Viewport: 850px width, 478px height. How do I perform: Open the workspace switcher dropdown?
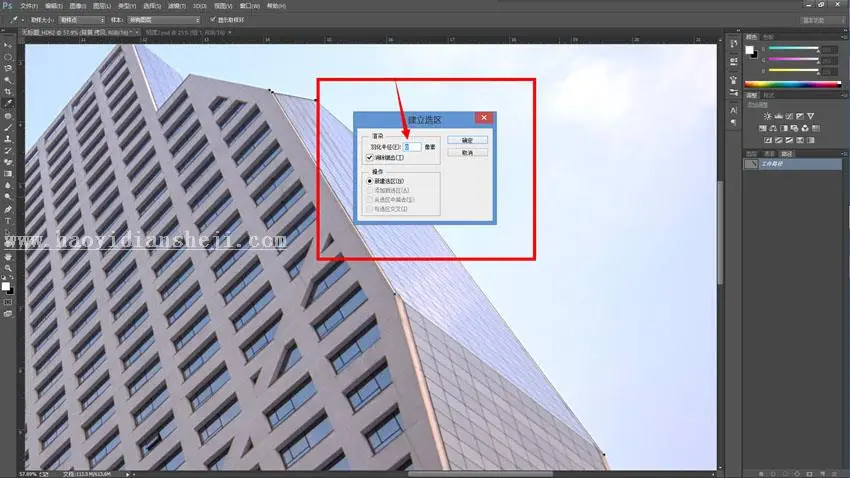tap(821, 20)
